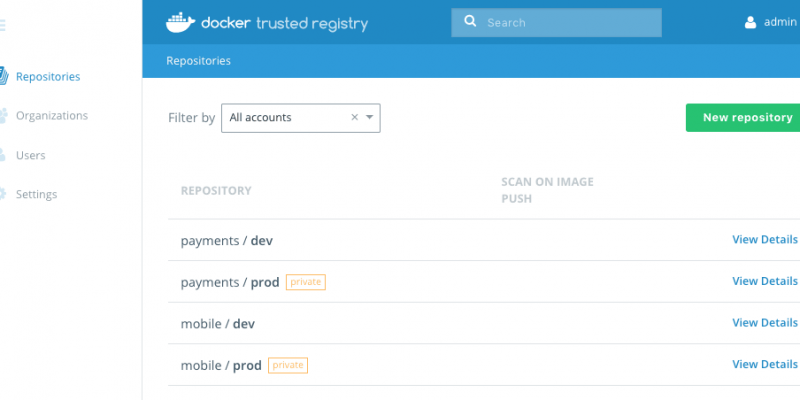Click the Settings gear icon
Viewport: 800px width, 400px height.
(3, 194)
